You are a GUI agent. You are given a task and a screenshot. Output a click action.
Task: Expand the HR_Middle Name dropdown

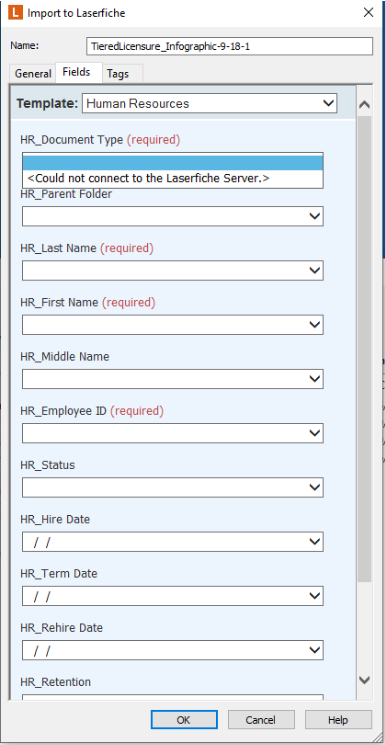pyautogui.click(x=314, y=379)
